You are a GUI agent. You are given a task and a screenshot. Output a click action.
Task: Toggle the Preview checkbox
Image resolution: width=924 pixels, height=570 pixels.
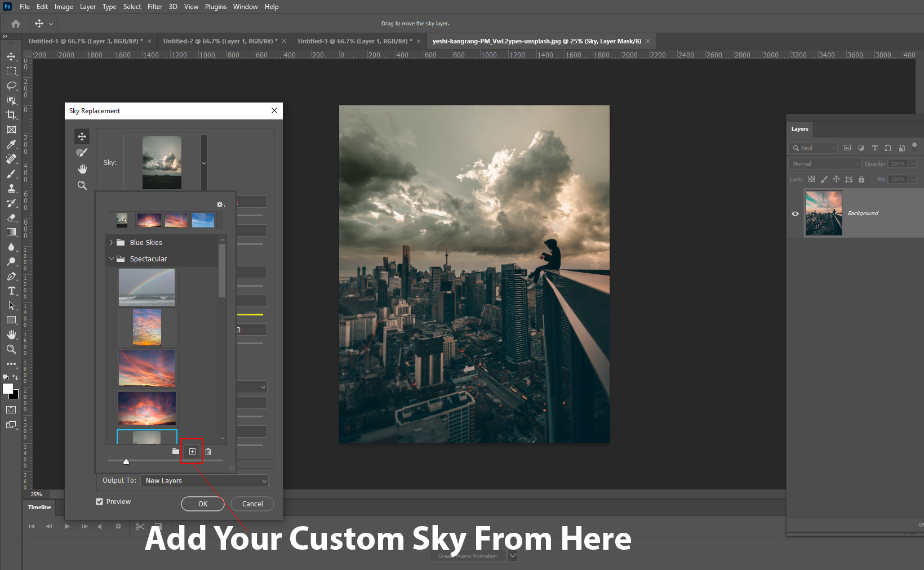tap(100, 502)
